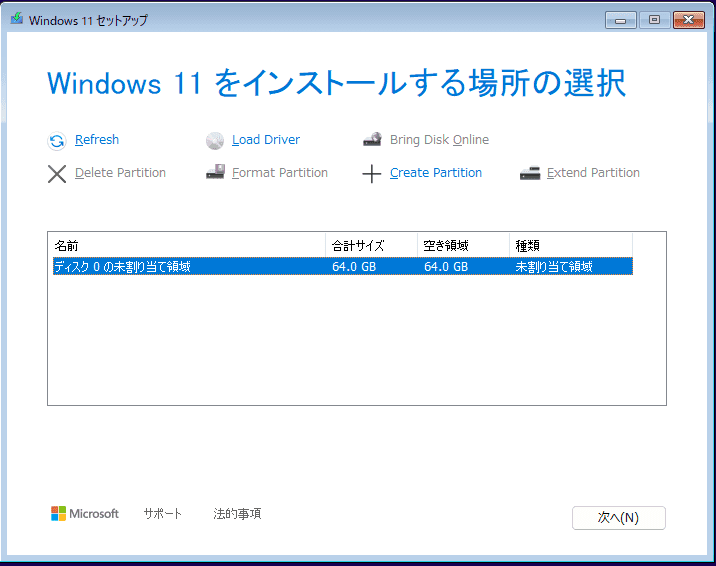
Task: Click the 64.0 GB free space cell
Action: tap(446, 267)
